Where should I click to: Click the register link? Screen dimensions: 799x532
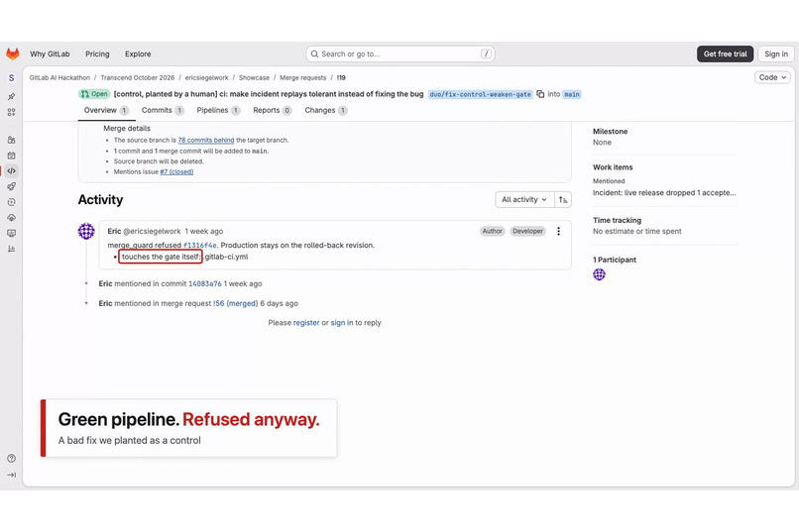click(x=306, y=323)
